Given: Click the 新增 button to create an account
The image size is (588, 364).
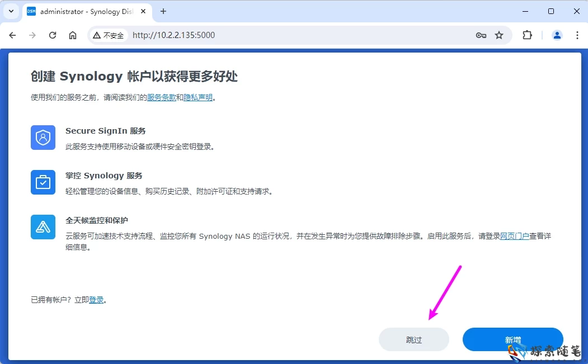Looking at the screenshot, I should pyautogui.click(x=512, y=339).
